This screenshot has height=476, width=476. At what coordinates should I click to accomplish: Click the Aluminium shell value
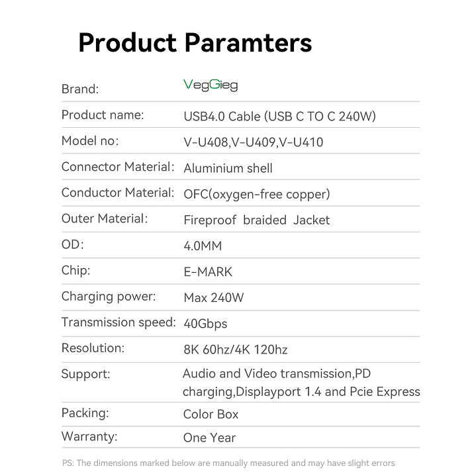pyautogui.click(x=228, y=168)
